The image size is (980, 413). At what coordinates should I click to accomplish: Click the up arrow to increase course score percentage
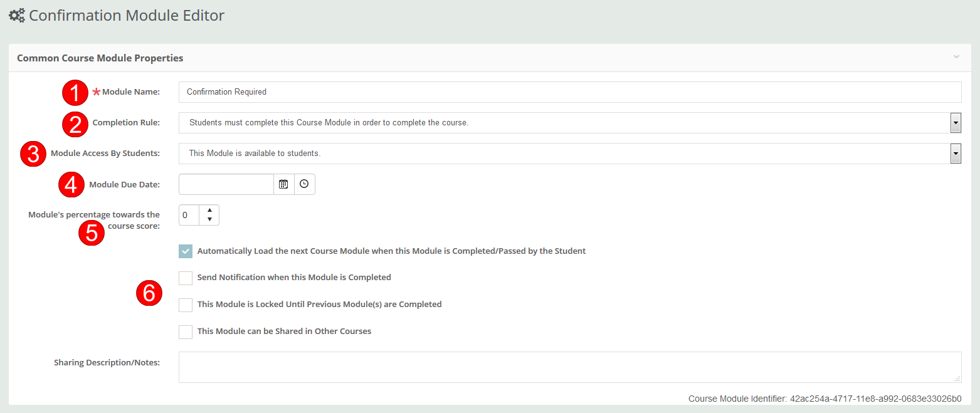pyautogui.click(x=209, y=211)
